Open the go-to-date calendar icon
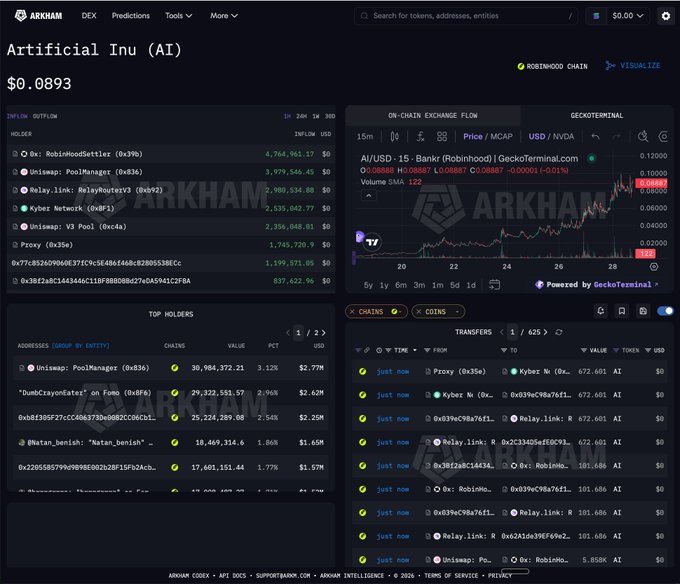Screen dimensions: 680x584 point(494,284)
